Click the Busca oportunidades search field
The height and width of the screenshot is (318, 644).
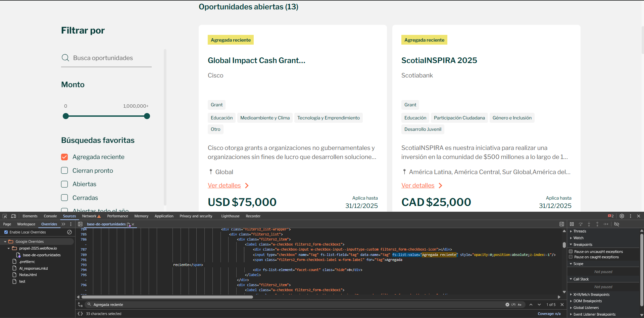coord(106,58)
